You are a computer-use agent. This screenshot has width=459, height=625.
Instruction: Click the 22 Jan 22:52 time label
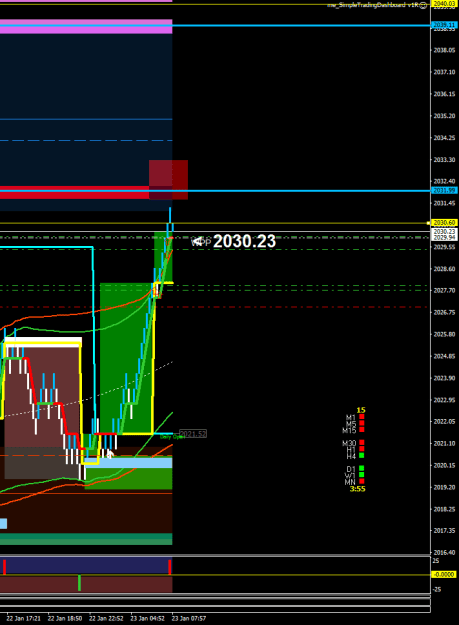(x=106, y=619)
